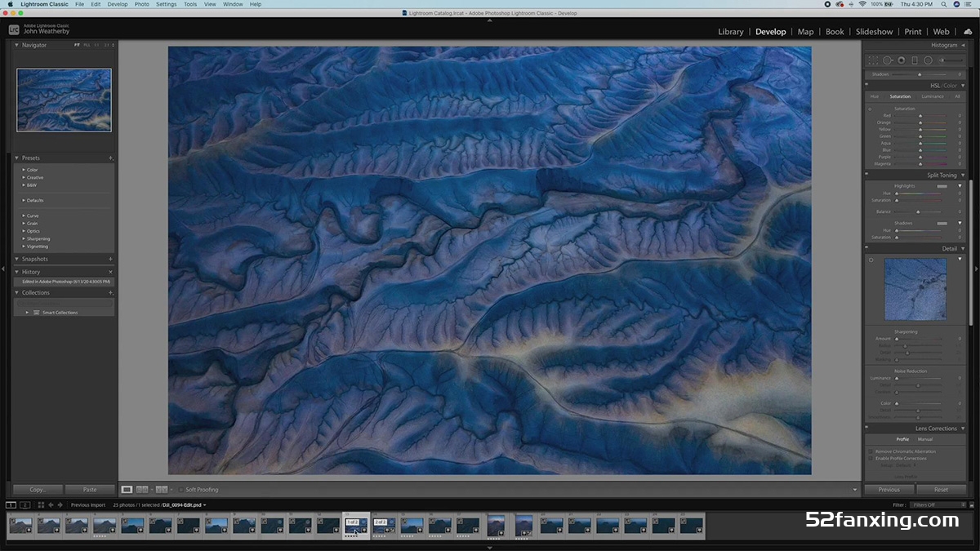The height and width of the screenshot is (551, 980).
Task: Click the Lightroom Classic identity plate logo
Action: coord(14,29)
